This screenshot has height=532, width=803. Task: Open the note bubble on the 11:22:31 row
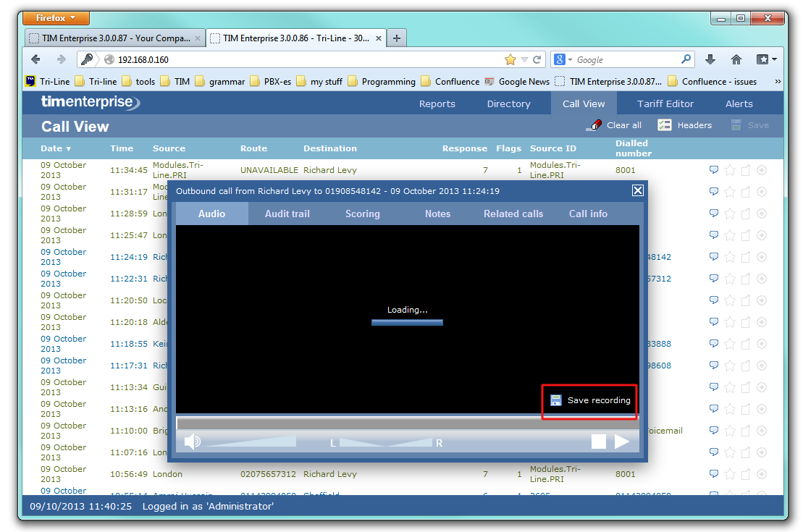(713, 279)
